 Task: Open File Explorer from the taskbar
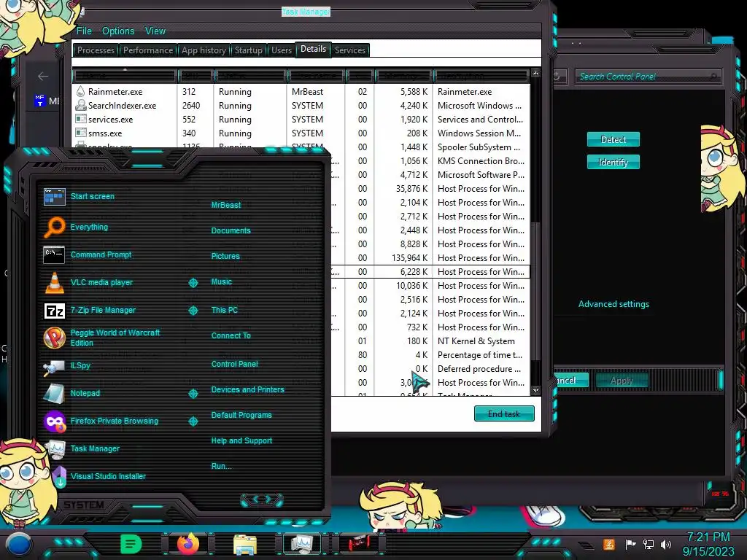pyautogui.click(x=245, y=544)
